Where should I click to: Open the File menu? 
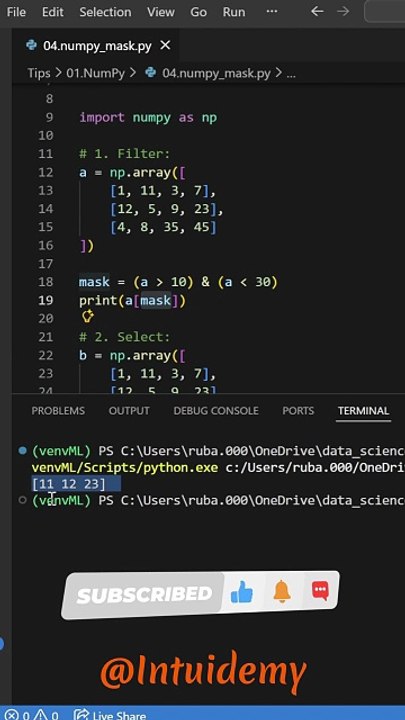(16, 11)
